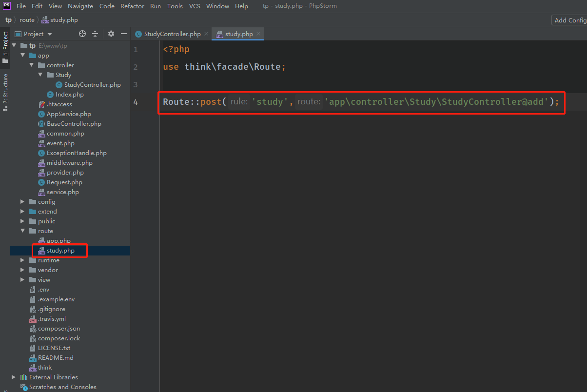Open Project panel settings gear
The width and height of the screenshot is (587, 392).
tap(111, 34)
